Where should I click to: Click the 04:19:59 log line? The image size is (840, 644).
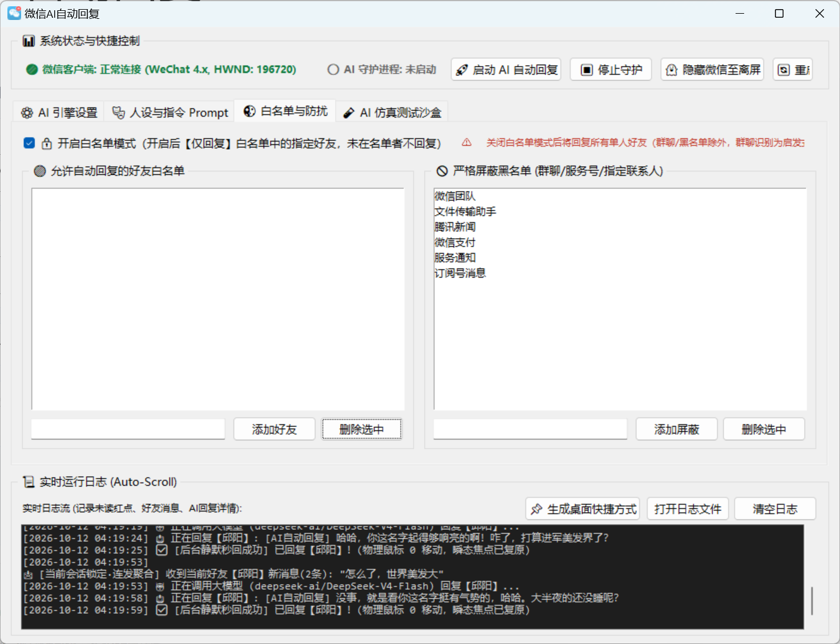276,610
